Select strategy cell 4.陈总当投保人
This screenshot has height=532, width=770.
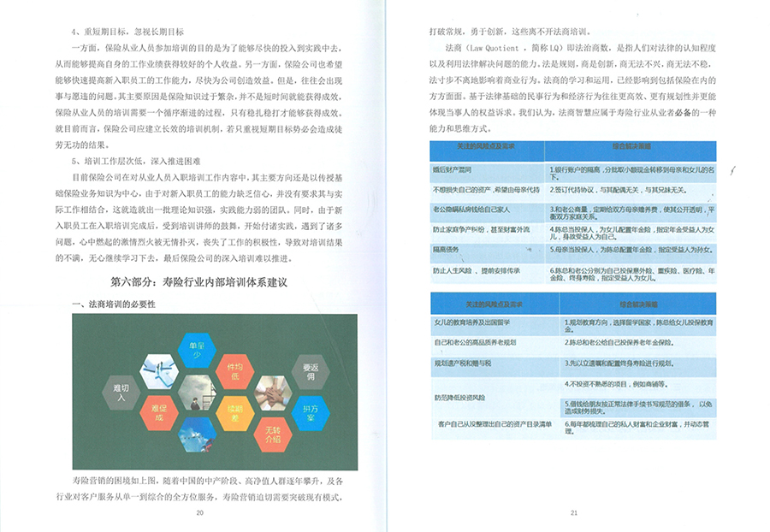click(x=632, y=233)
